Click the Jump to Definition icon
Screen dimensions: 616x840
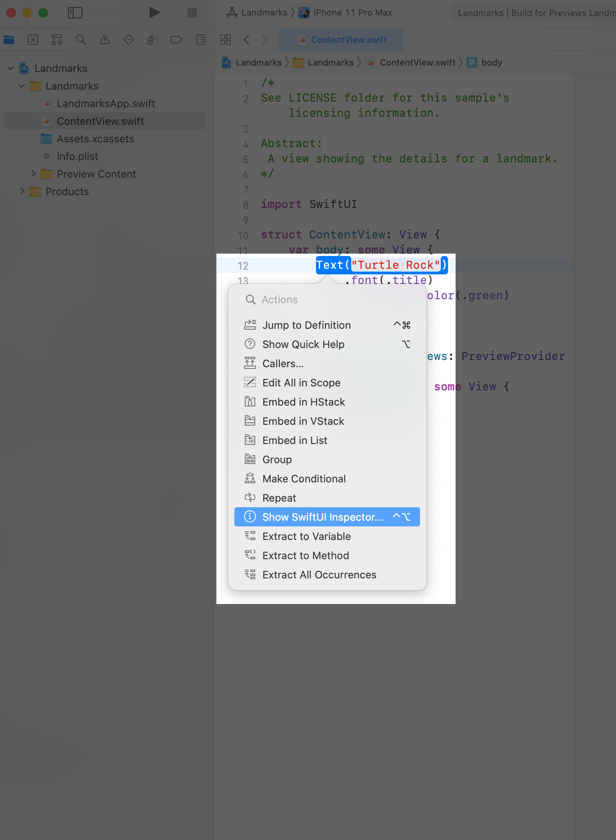tap(250, 325)
